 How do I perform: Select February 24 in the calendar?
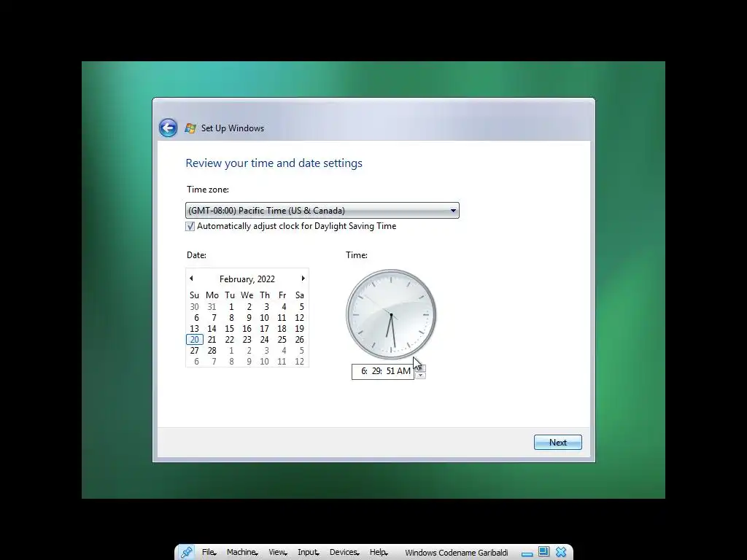coord(264,340)
